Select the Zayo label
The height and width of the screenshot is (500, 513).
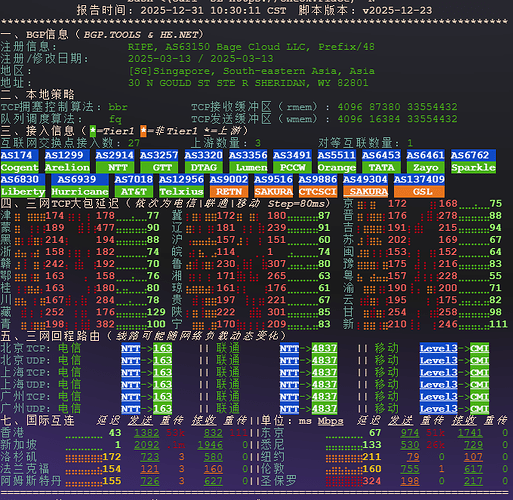click(426, 167)
